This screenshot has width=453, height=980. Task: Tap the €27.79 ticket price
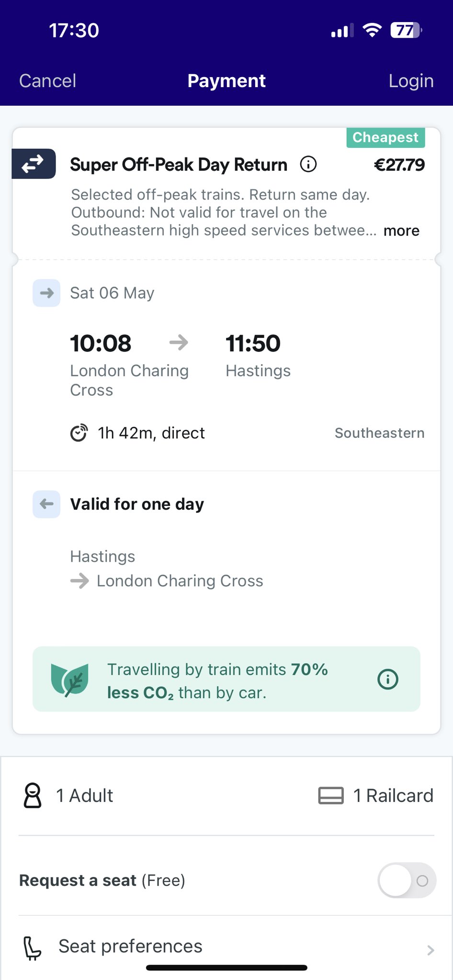(398, 165)
